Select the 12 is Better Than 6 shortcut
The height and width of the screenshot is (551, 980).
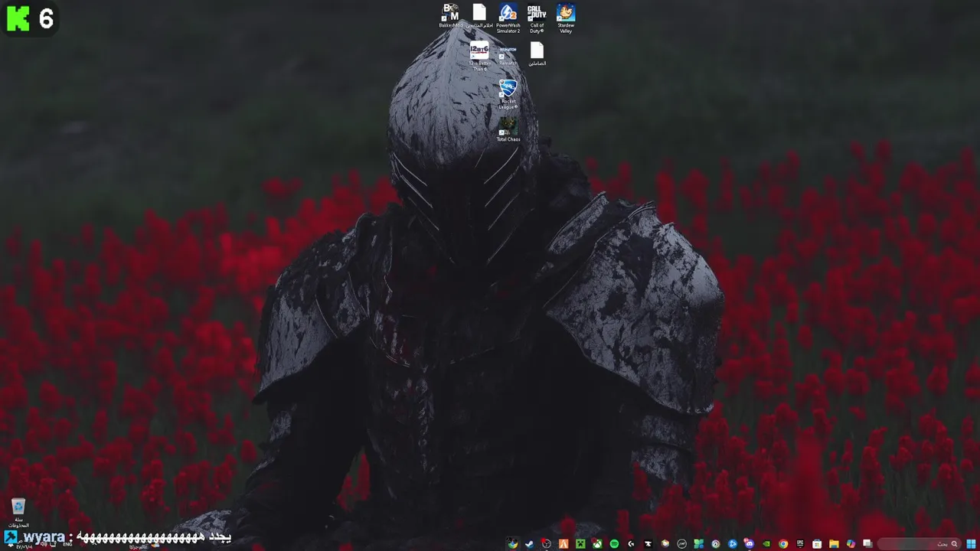[479, 56]
